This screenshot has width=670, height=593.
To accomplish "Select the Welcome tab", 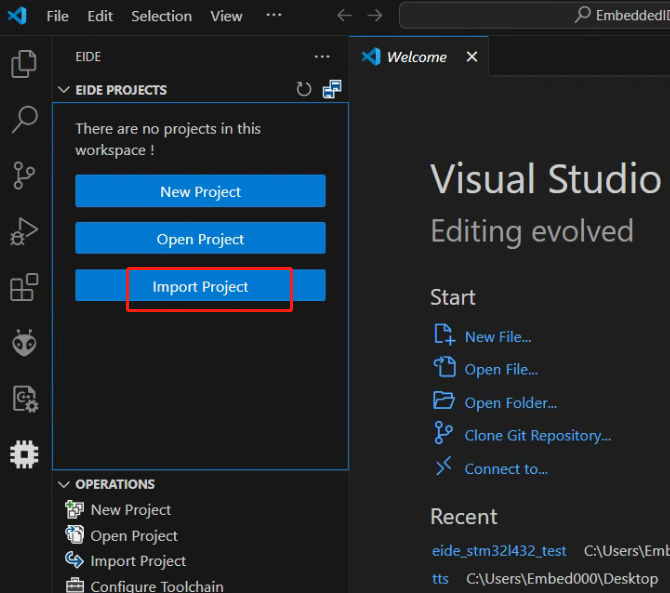I will pos(417,57).
